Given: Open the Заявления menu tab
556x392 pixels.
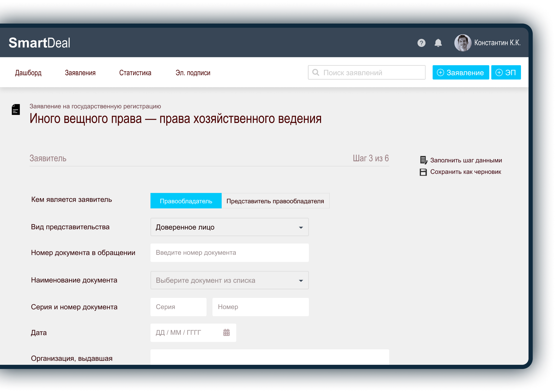Looking at the screenshot, I should (x=80, y=73).
